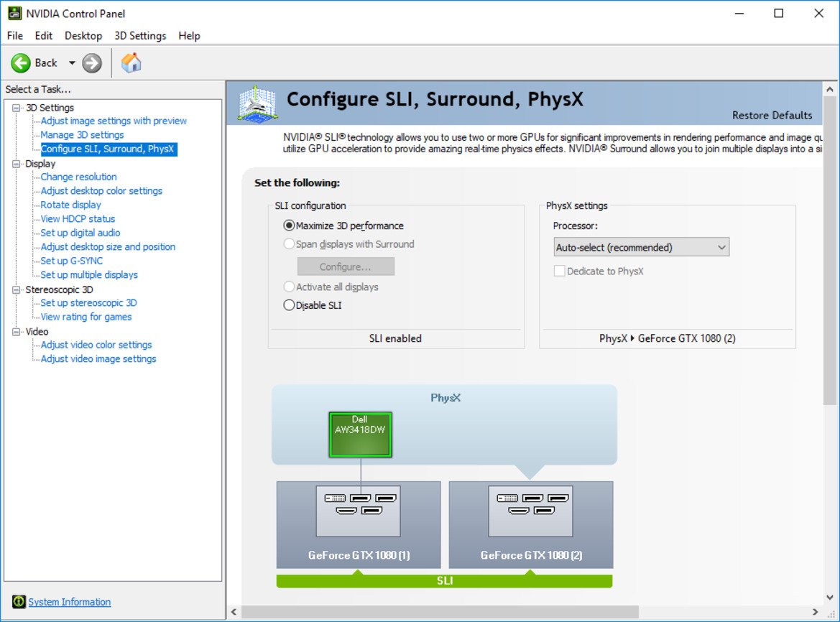Click horizontal scrollbar left arrow
Viewport: 840px width, 622px height.
(234, 612)
